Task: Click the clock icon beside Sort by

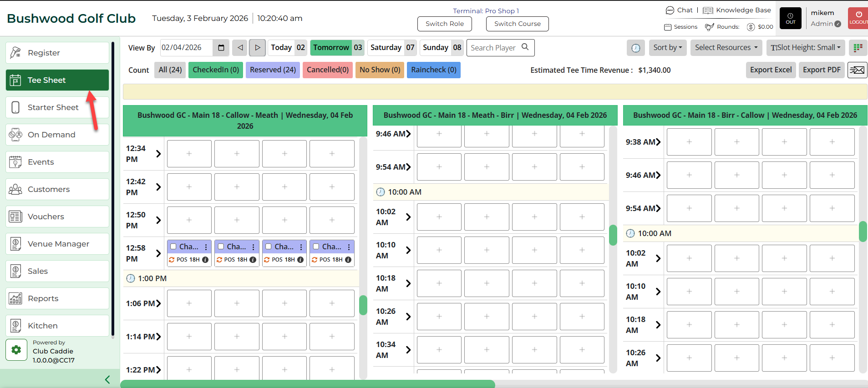Action: point(636,48)
